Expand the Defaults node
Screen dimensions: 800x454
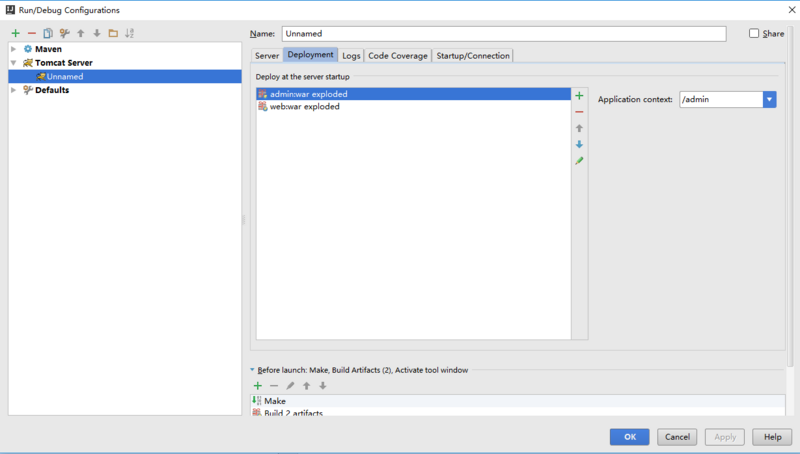[x=14, y=90]
